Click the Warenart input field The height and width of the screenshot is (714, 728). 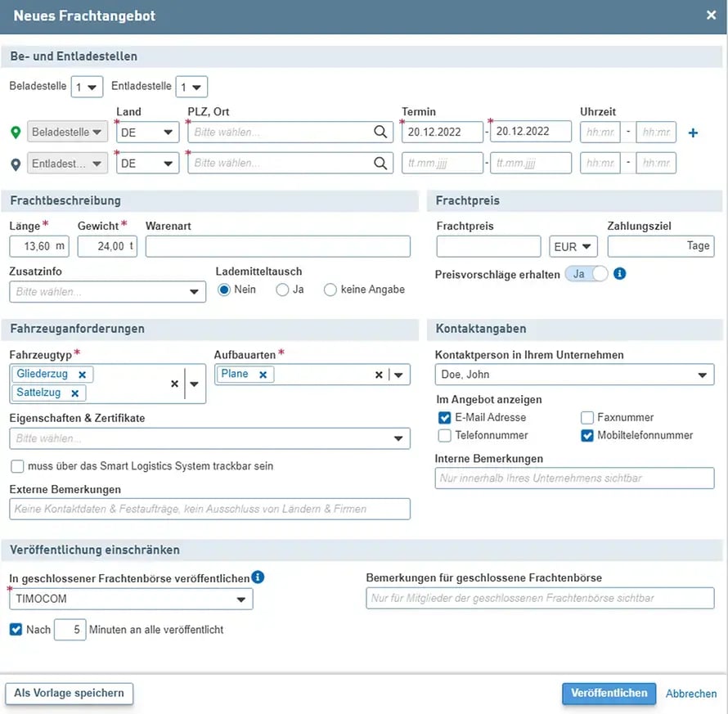tap(277, 246)
